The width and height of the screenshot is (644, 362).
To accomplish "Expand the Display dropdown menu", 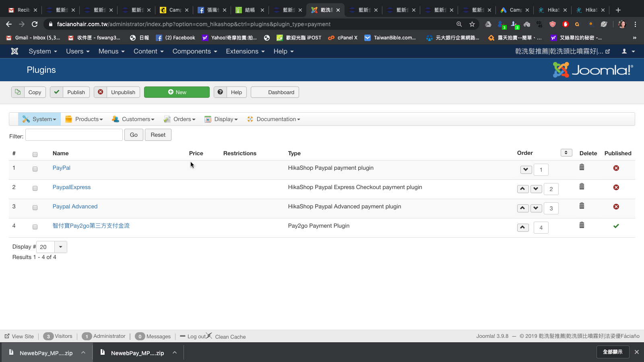I will point(221,119).
